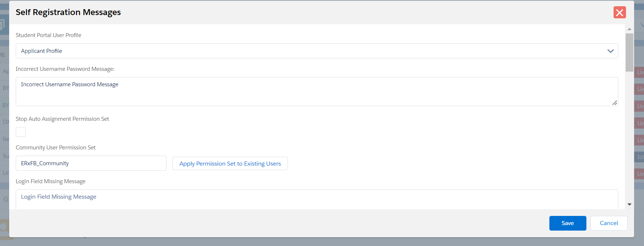This screenshot has width=644, height=246.
Task: Click the Community User Permission Set label
Action: click(56, 148)
